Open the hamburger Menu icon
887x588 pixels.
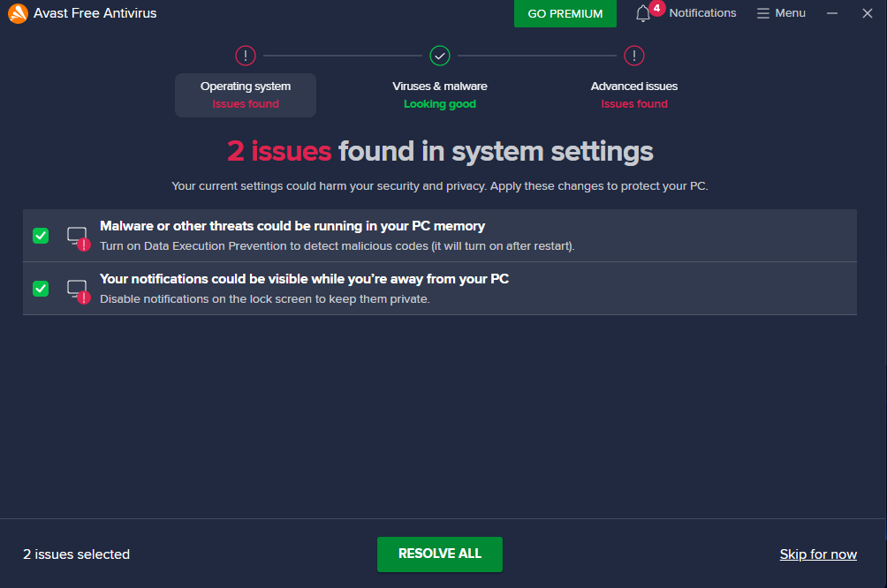click(x=763, y=13)
